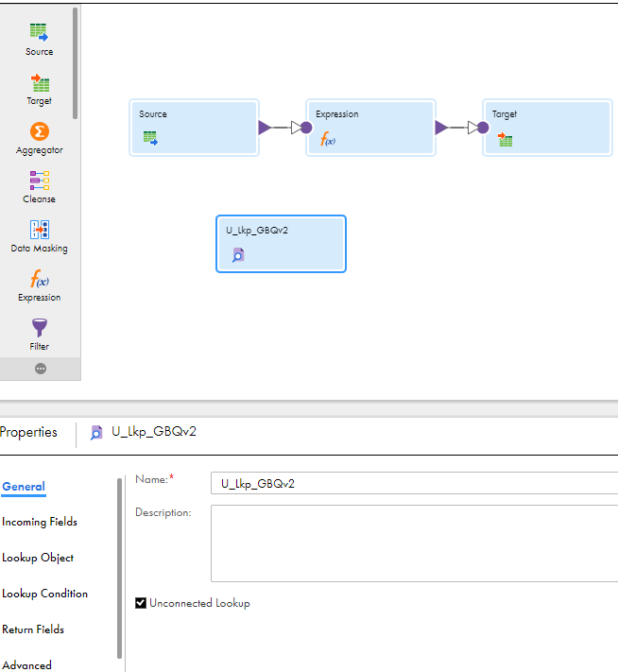
Task: Open the Lookup Condition tab
Action: (x=44, y=594)
